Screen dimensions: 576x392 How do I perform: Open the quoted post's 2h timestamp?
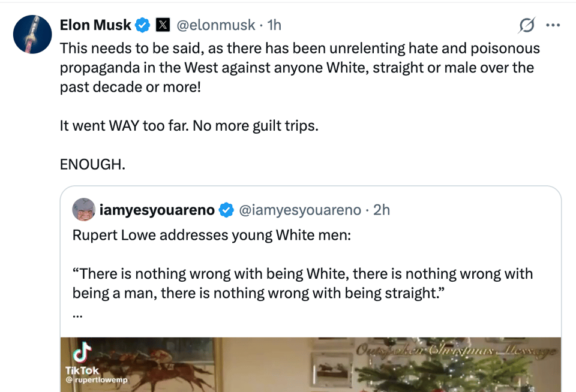tap(382, 210)
